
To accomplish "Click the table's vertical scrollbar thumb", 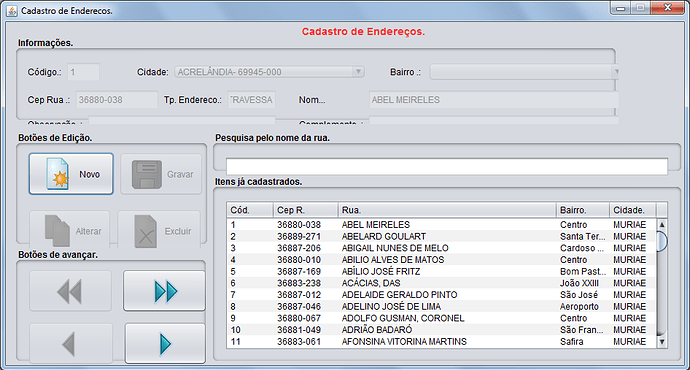I will [x=662, y=241].
